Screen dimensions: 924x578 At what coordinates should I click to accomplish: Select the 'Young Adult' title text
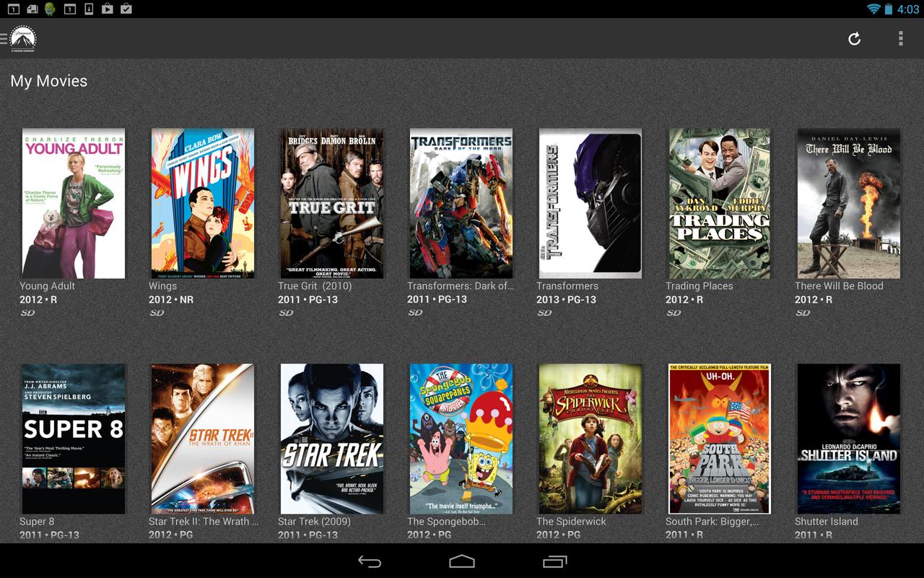click(47, 286)
